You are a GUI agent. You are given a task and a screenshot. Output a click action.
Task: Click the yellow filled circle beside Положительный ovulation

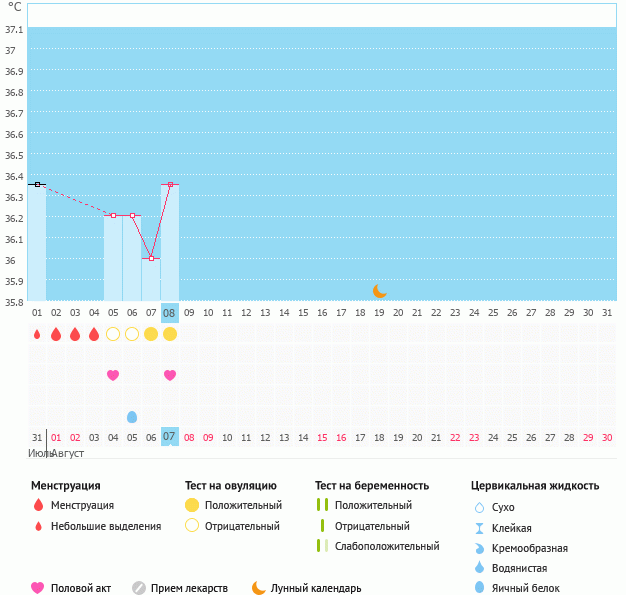click(x=192, y=505)
